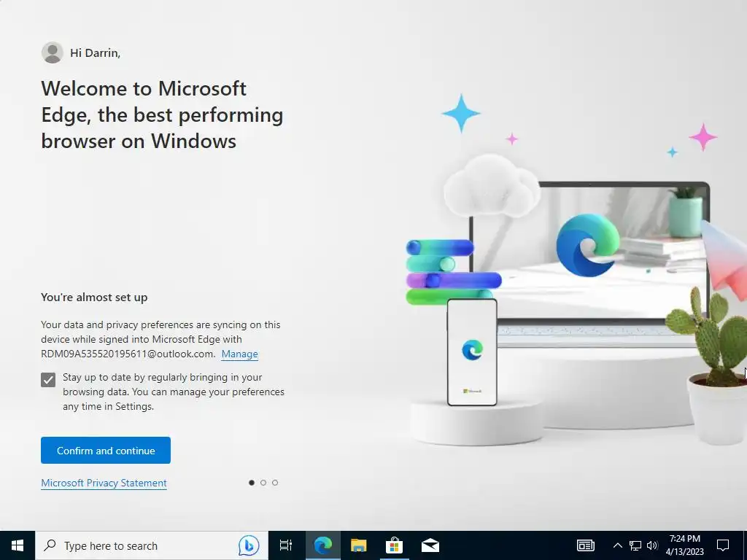Select the first filled page indicator dot
Image resolution: width=747 pixels, height=560 pixels.
[x=252, y=483]
